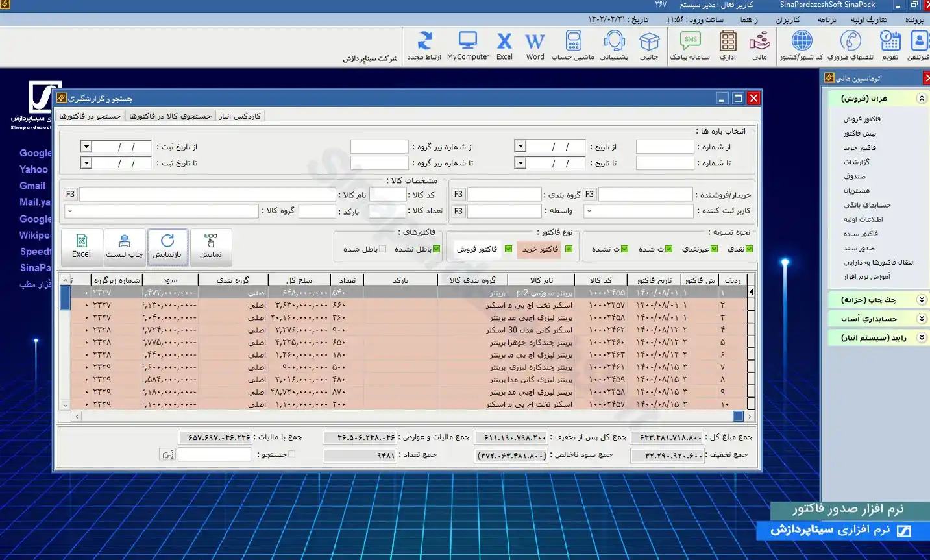This screenshot has height=560, width=930.
Task: Open the پرونده menu
Action: point(914,20)
